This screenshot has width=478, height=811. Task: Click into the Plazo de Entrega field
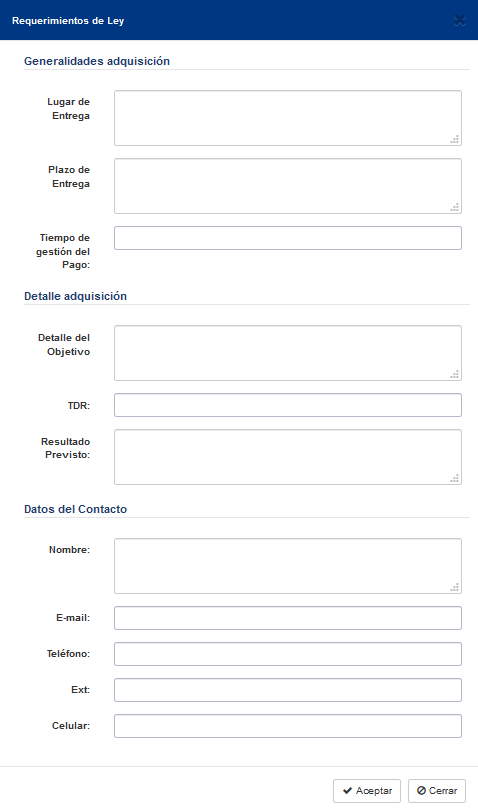[x=288, y=186]
